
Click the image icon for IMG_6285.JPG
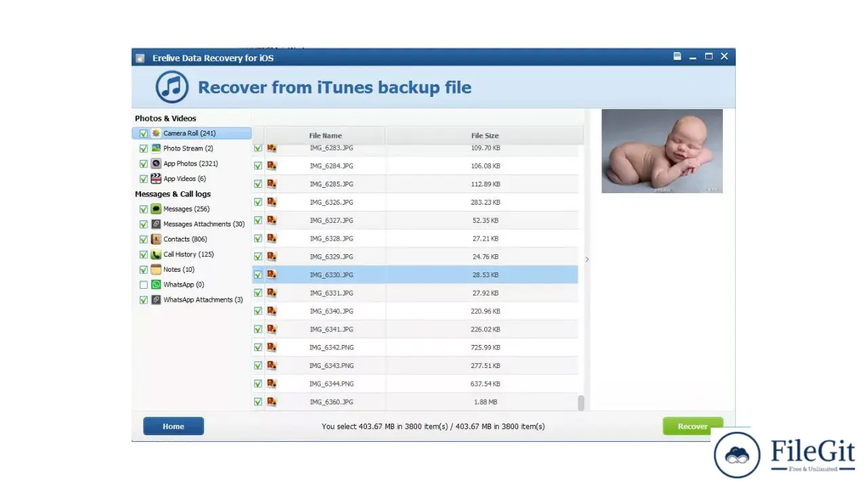pos(271,184)
